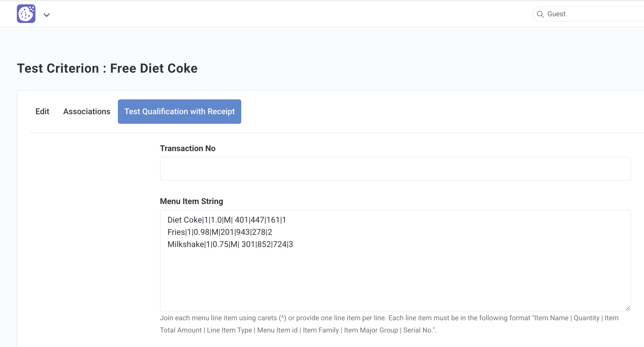The height and width of the screenshot is (347, 644).
Task: Click help text line starting Total Amount
Action: tap(298, 330)
